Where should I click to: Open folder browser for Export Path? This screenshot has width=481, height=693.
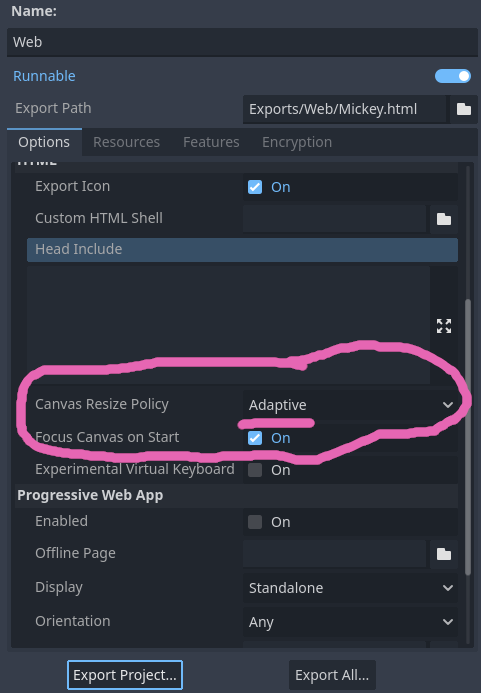point(463,109)
